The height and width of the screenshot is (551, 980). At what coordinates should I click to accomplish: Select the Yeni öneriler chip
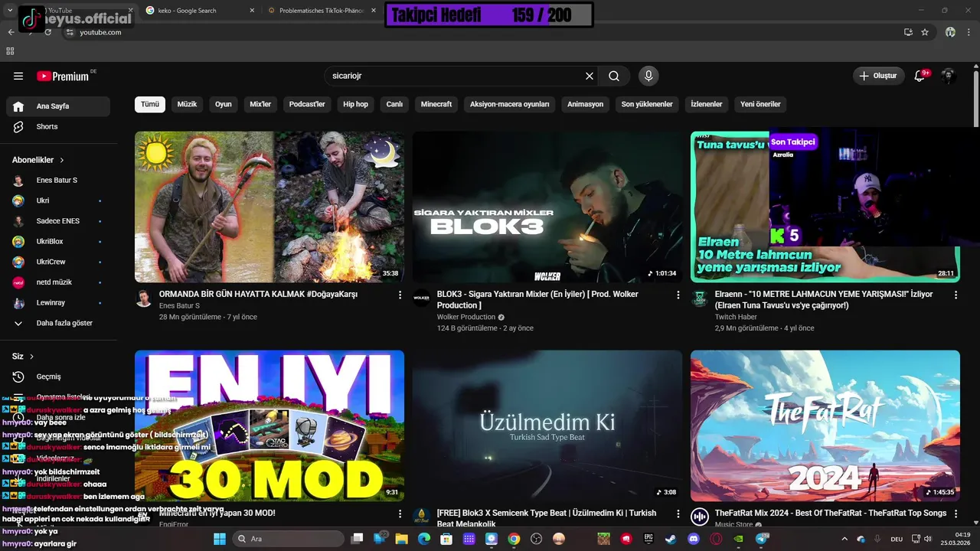coord(760,104)
